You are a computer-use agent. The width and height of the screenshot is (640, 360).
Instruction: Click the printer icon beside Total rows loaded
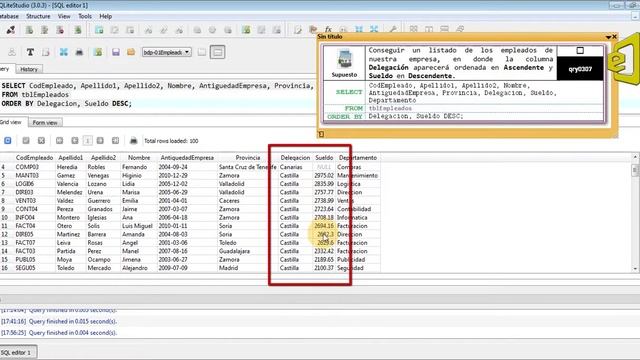(133, 141)
